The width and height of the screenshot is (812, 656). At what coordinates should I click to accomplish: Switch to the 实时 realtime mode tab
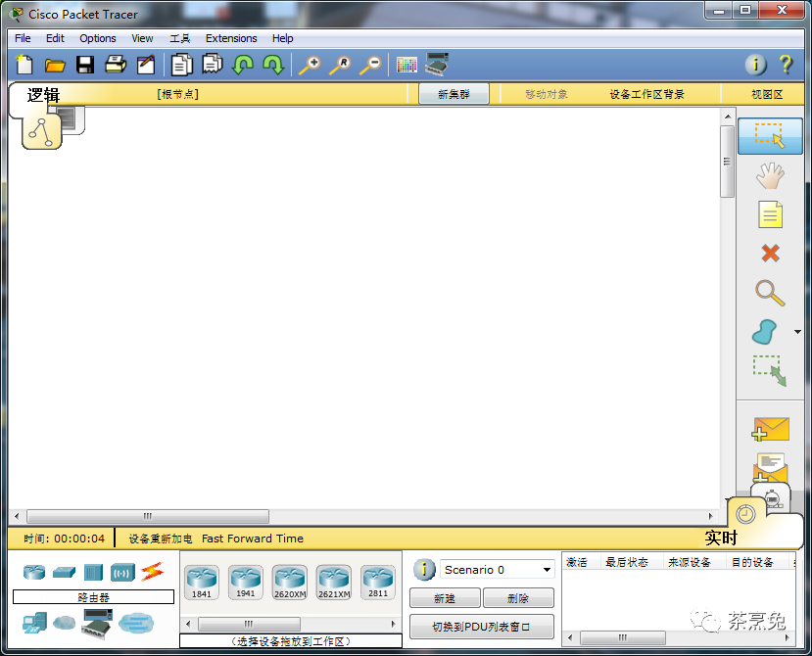tap(721, 537)
